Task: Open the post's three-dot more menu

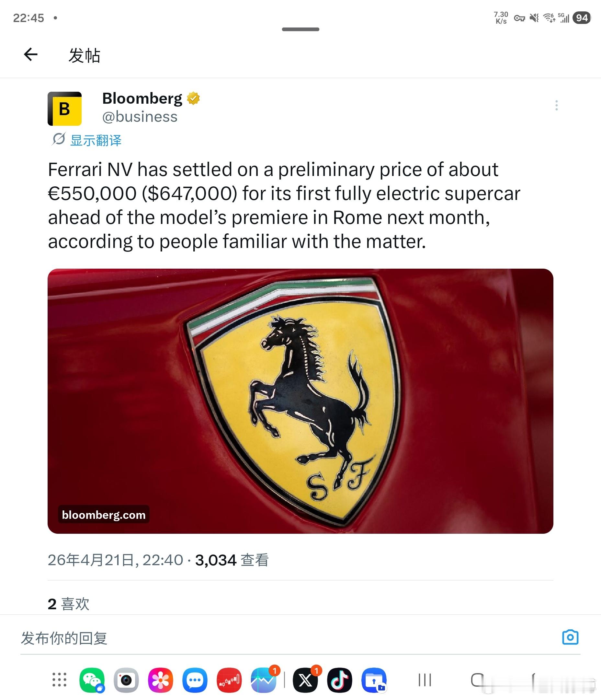Action: (x=556, y=105)
